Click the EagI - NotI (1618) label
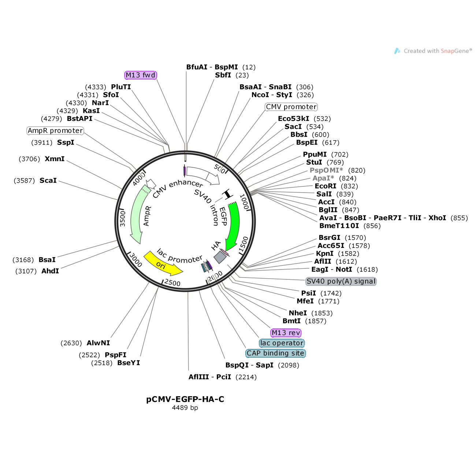The height and width of the screenshot is (476, 476). [x=345, y=269]
